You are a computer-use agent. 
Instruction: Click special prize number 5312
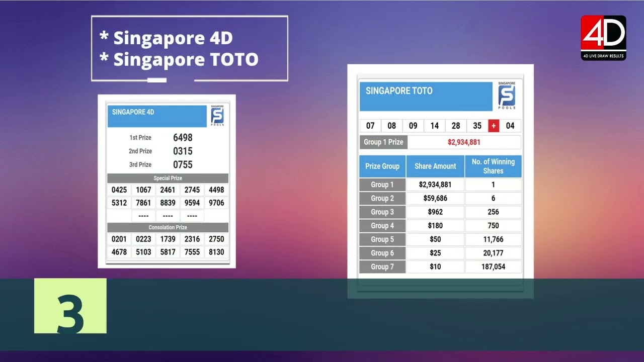click(x=119, y=203)
